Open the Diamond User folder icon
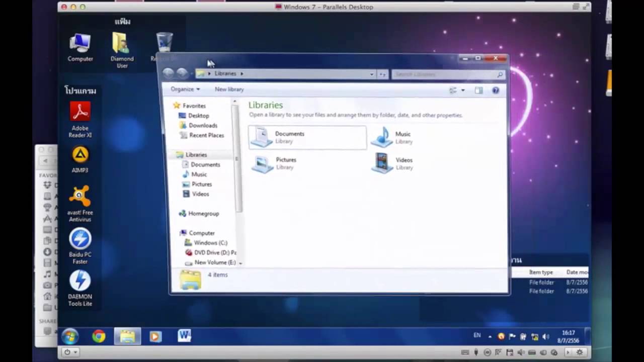Screen dimensions: 644x362 tap(122, 50)
